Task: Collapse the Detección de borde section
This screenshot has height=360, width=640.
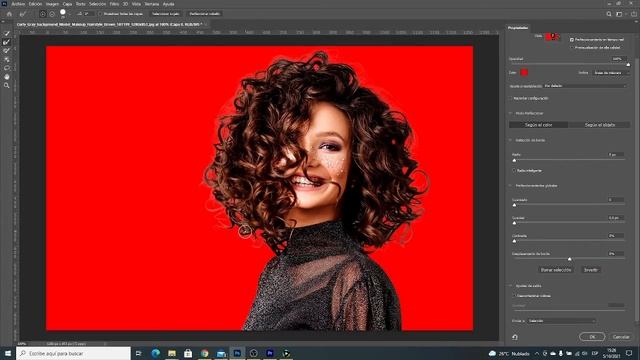Action: [511, 140]
